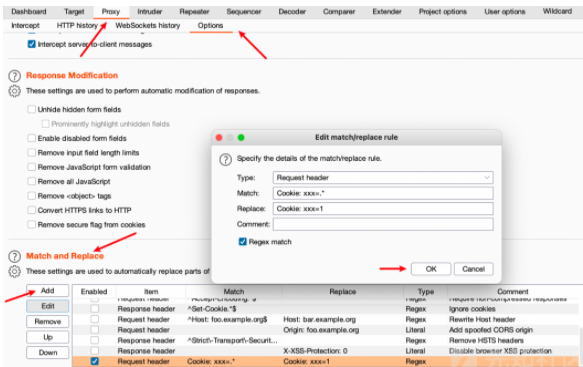Enable the Rewrite Host header rule

coord(95,319)
